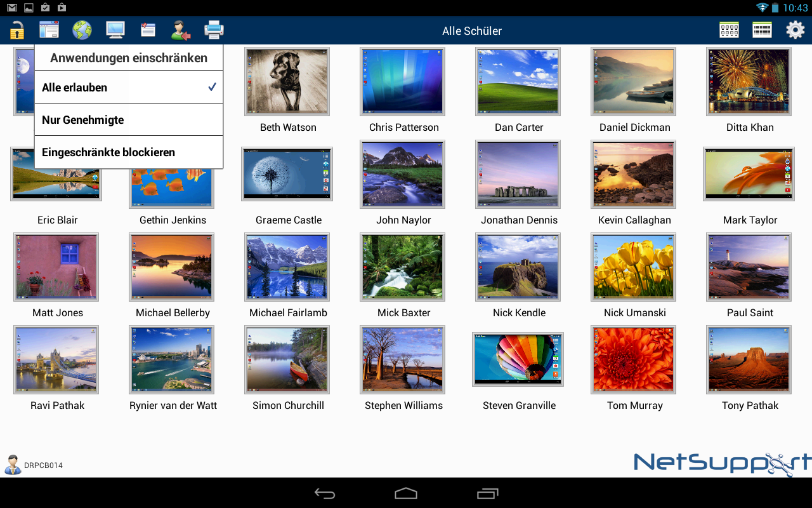The height and width of the screenshot is (508, 812).
Task: Select Nick Umanski's yellow tulips thumbnail
Action: 633,267
